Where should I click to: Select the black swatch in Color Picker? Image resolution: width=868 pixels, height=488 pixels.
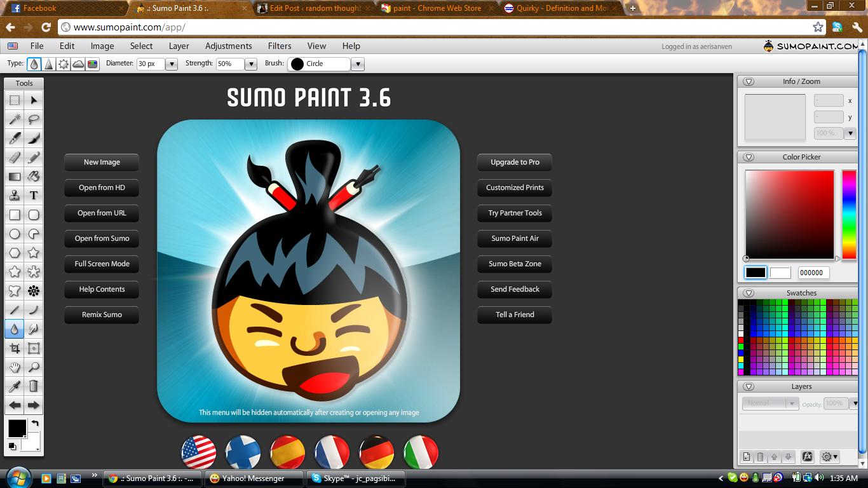[x=756, y=273]
